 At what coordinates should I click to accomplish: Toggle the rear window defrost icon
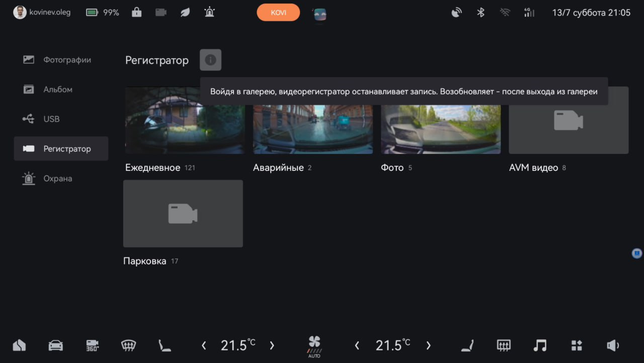point(504,345)
